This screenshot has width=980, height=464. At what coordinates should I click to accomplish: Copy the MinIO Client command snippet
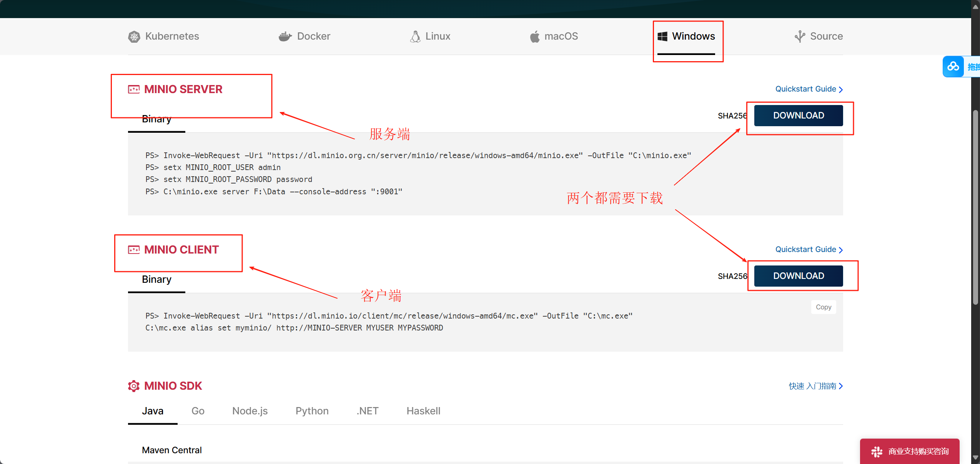pyautogui.click(x=823, y=307)
